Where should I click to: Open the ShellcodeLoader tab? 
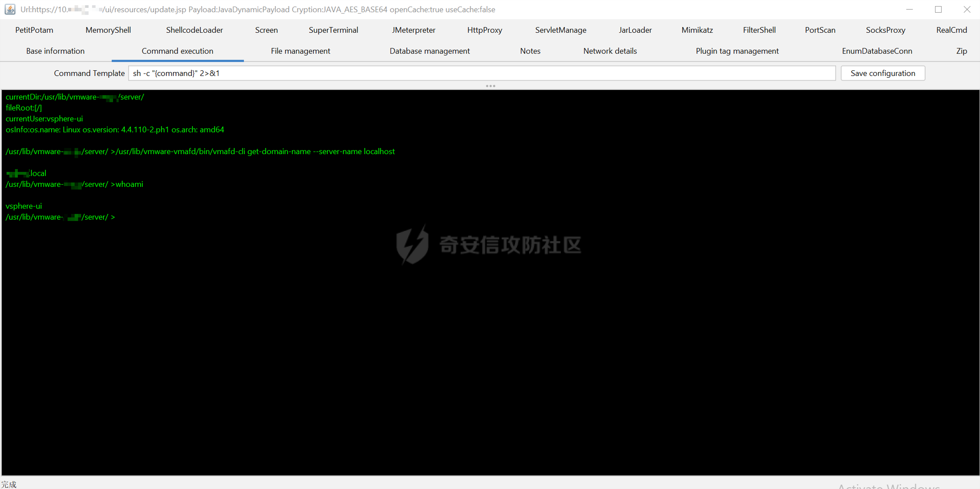[x=194, y=30]
